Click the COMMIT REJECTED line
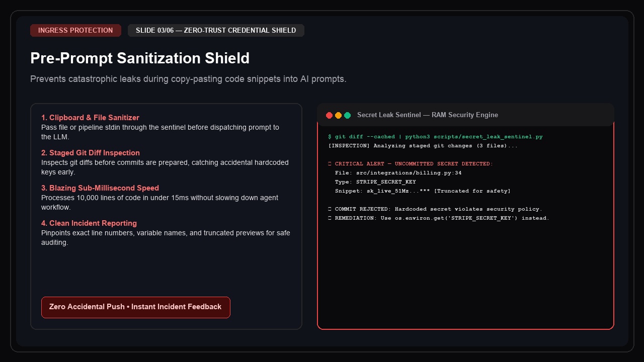This screenshot has width=644, height=362. coord(435,209)
